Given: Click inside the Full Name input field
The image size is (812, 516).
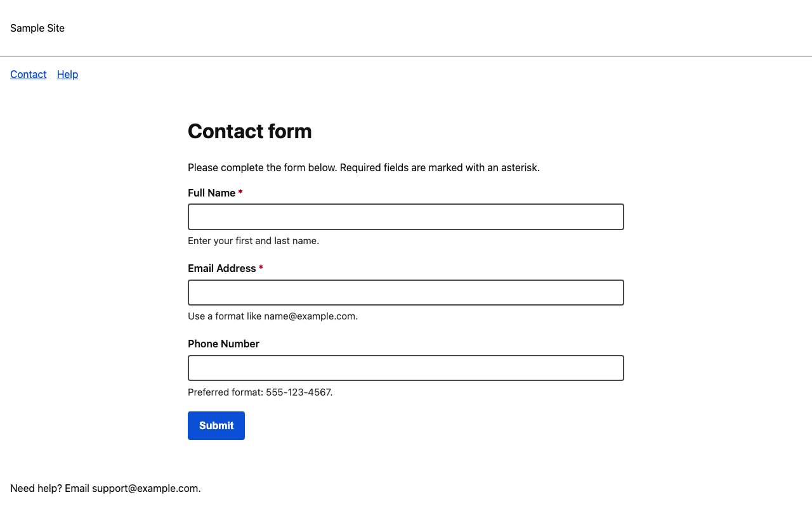Looking at the screenshot, I should tap(405, 216).
